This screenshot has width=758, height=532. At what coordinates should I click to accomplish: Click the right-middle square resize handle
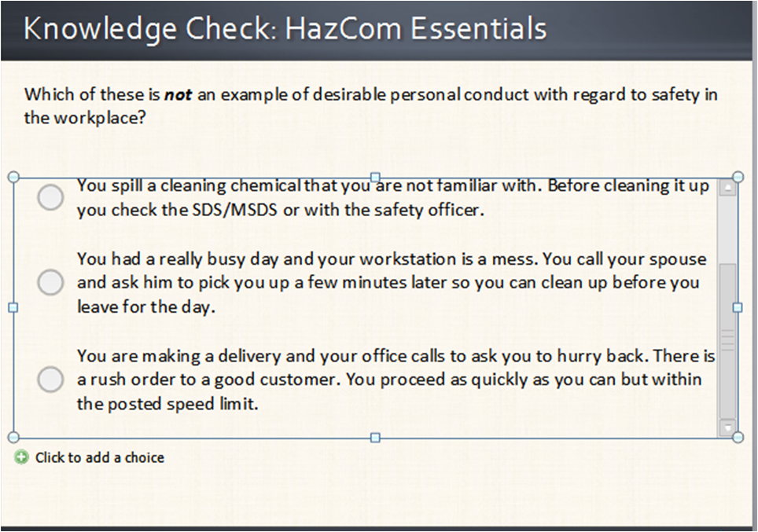[x=738, y=307]
